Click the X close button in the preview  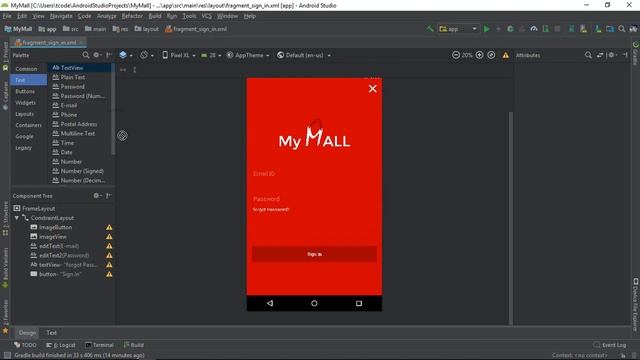coord(372,89)
